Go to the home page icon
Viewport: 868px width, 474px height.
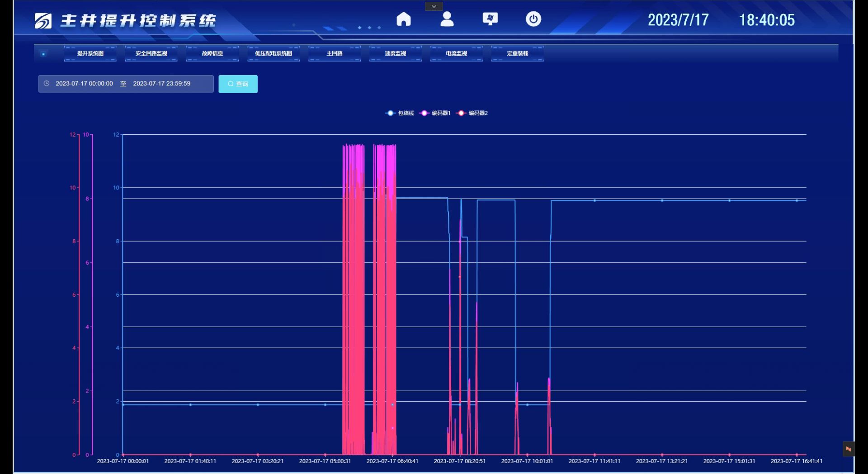tap(403, 19)
